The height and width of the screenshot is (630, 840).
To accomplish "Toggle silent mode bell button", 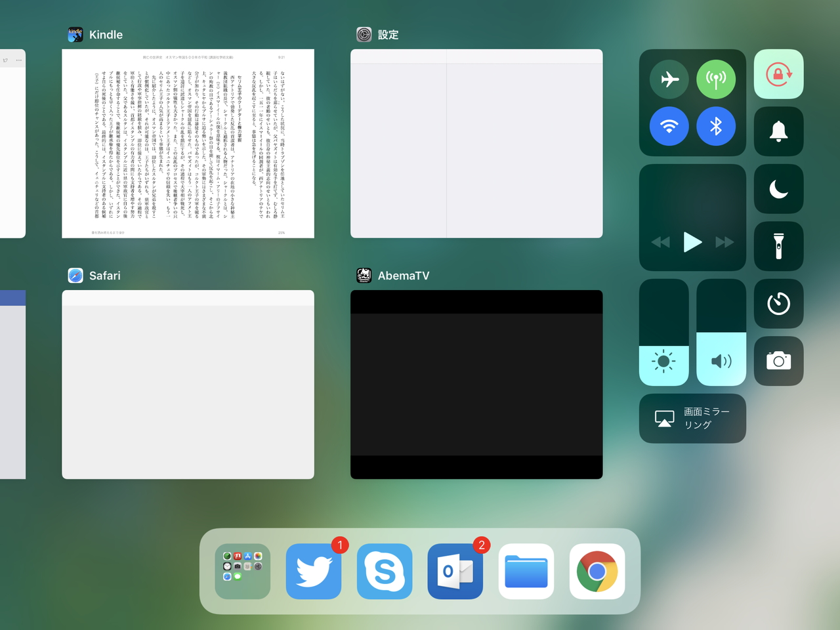I will (779, 131).
